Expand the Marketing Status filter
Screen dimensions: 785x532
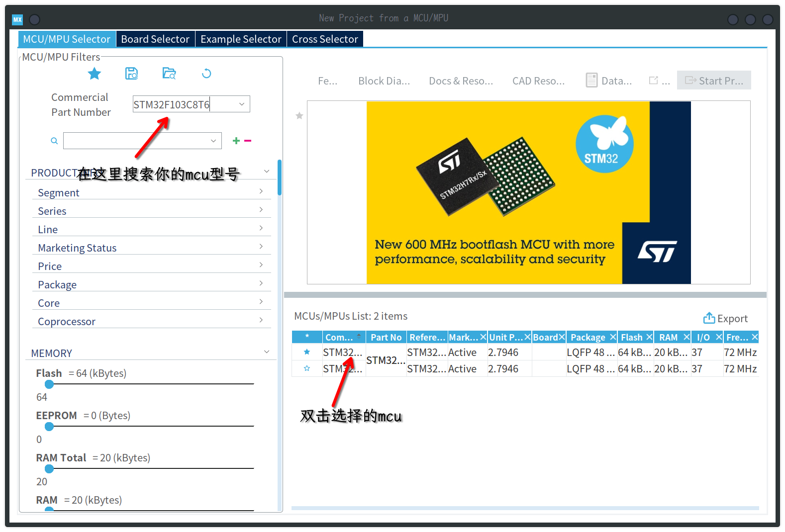point(261,247)
